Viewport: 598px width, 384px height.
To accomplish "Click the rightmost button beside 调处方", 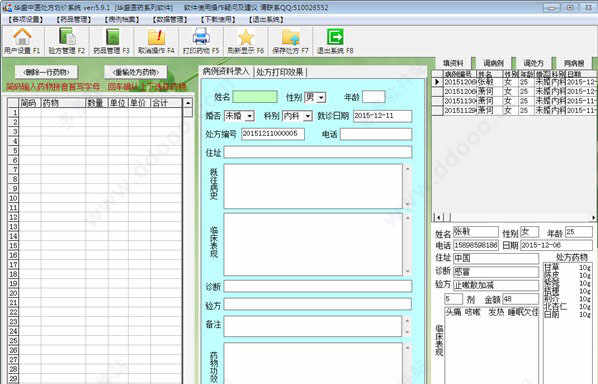I will click(574, 63).
